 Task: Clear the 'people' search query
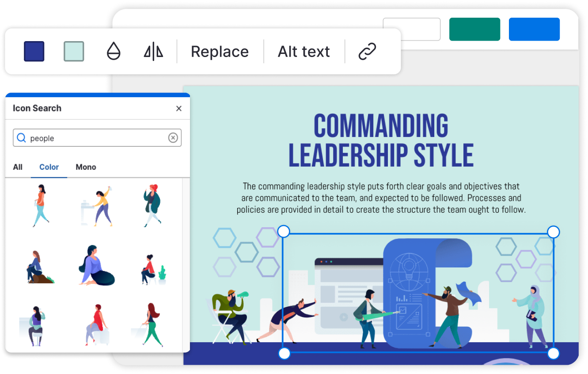pyautogui.click(x=173, y=137)
